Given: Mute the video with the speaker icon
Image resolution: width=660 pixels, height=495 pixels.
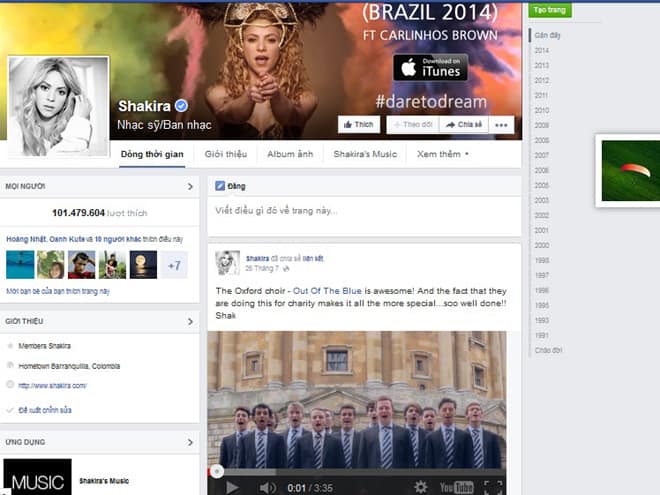Looking at the screenshot, I should point(268,487).
